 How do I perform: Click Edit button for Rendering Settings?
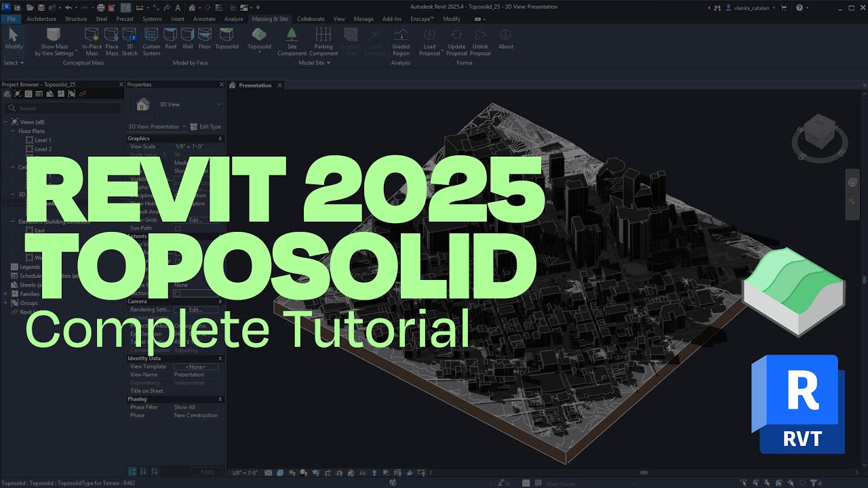(196, 310)
